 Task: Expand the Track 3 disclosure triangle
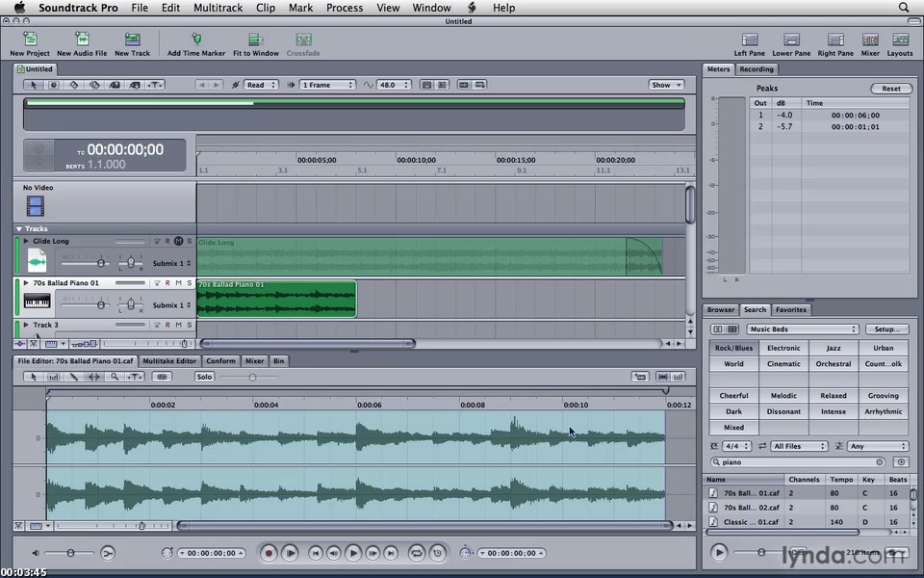[26, 325]
